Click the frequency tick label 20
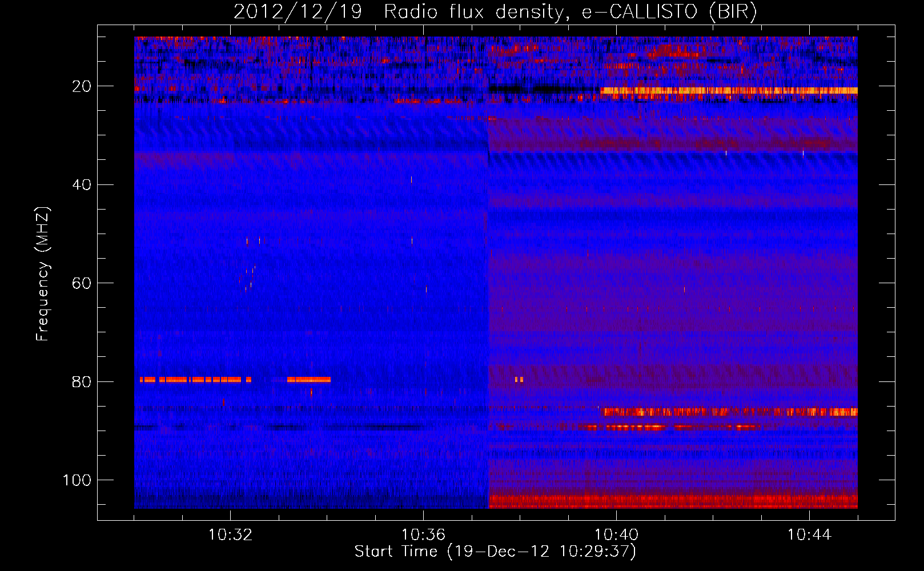This screenshot has width=924, height=571. pyautogui.click(x=82, y=86)
